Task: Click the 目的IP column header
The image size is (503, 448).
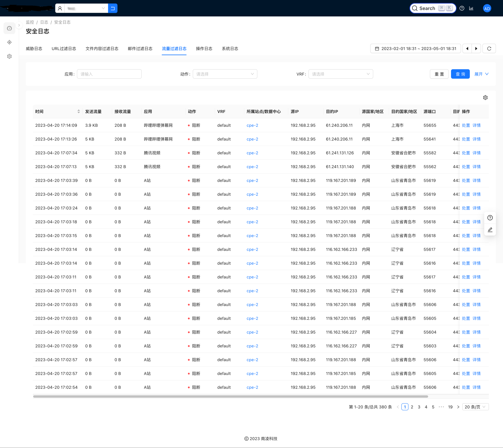Action: [332, 111]
